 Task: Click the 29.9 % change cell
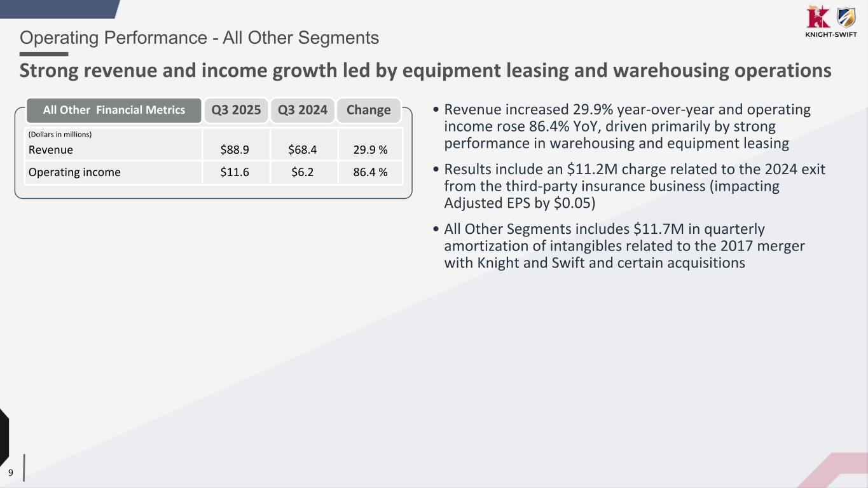[371, 150]
